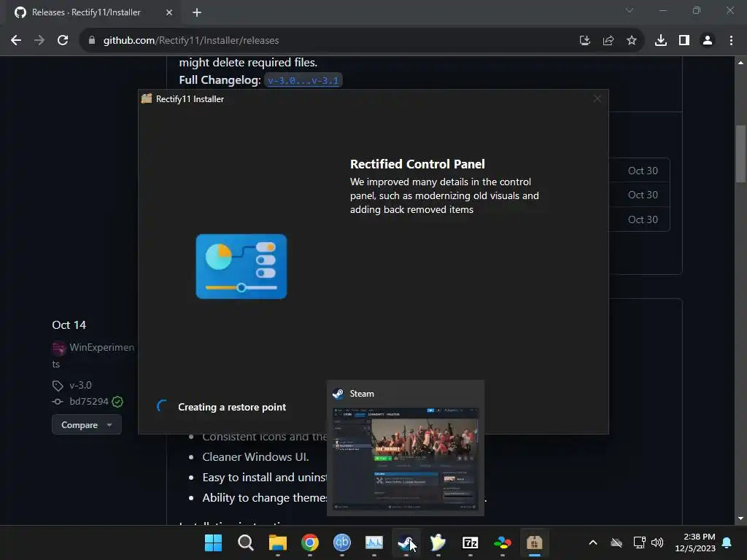This screenshot has width=747, height=560.
Task: Go back to the previous page in Chrome
Action: pos(16,41)
